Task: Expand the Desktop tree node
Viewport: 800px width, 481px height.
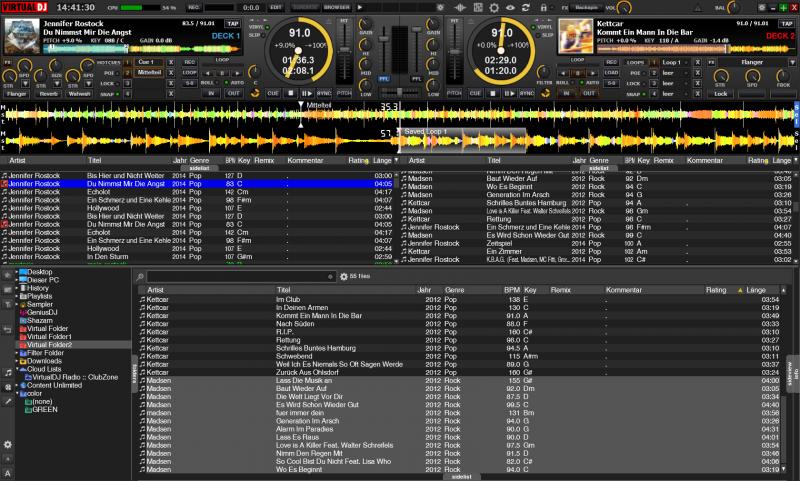Action: pyautogui.click(x=17, y=272)
